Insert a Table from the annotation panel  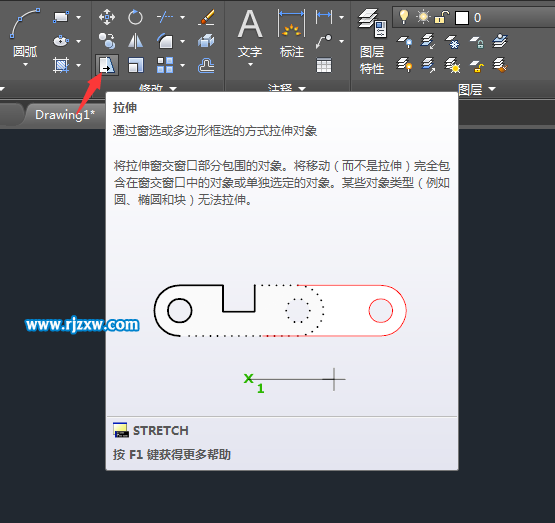324,65
